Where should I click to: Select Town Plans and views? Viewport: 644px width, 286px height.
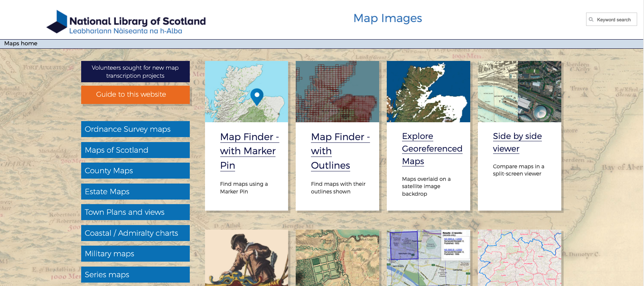tap(135, 212)
